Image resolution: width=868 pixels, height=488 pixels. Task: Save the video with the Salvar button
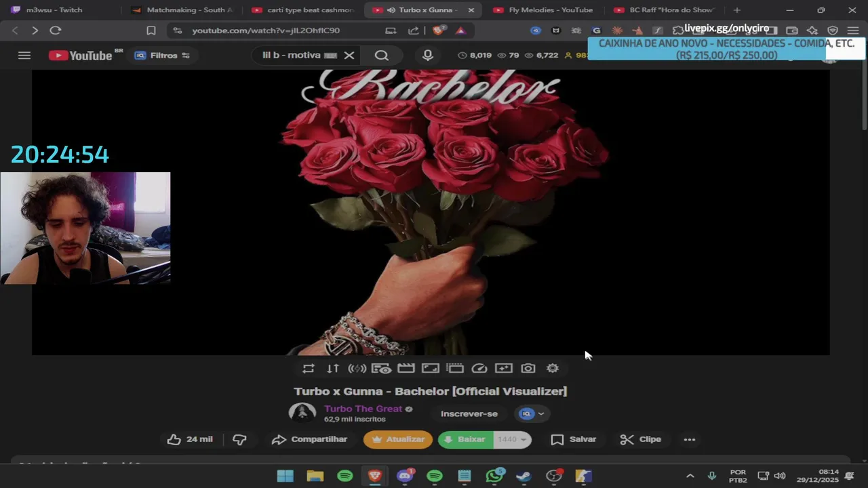click(574, 439)
